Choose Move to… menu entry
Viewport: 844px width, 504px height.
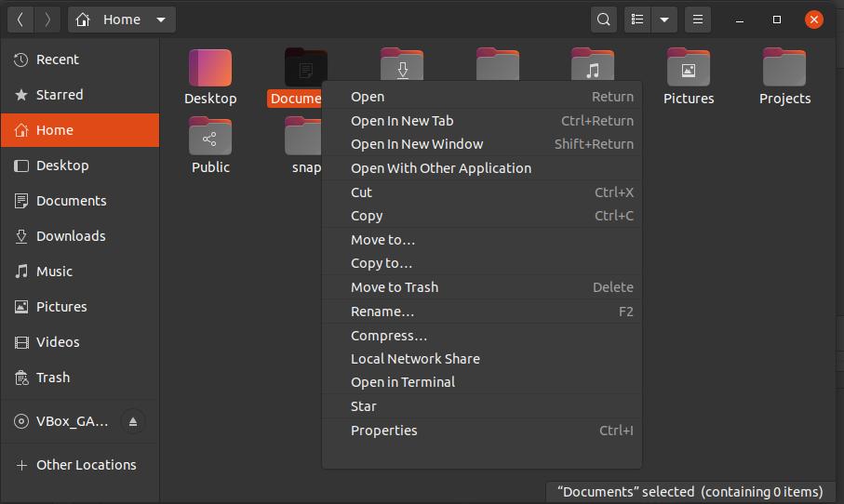point(482,240)
